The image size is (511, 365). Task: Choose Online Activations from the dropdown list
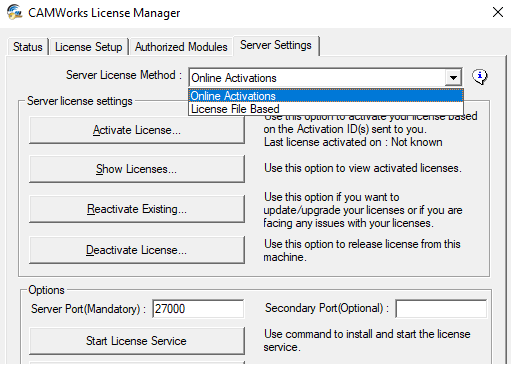coord(326,96)
